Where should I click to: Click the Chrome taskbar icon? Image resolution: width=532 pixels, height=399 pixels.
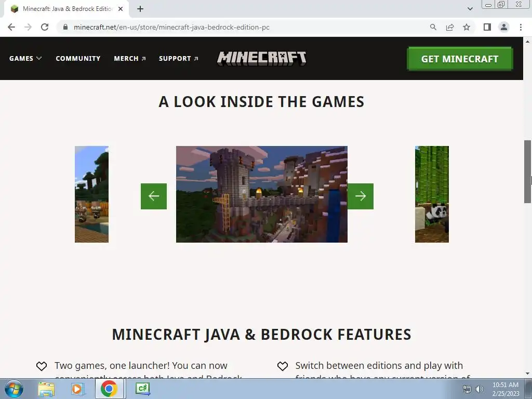coord(109,389)
